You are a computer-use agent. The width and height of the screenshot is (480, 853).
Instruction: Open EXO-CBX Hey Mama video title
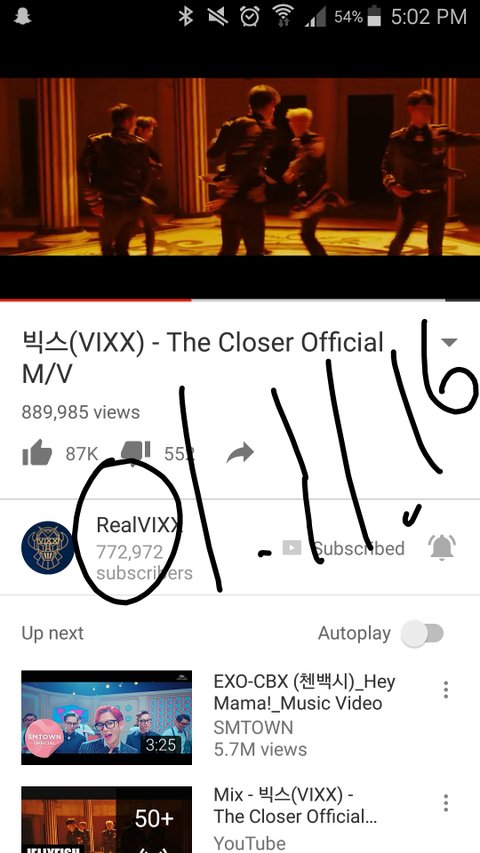[304, 692]
